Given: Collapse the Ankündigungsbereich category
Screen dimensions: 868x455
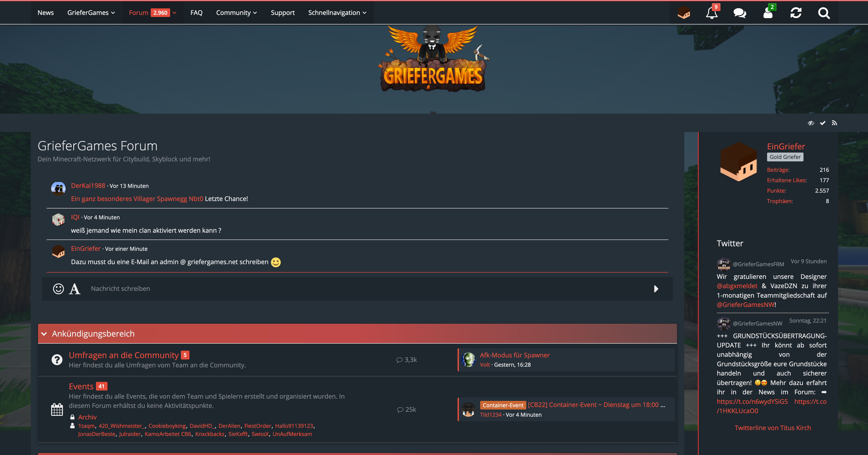Looking at the screenshot, I should 44,334.
